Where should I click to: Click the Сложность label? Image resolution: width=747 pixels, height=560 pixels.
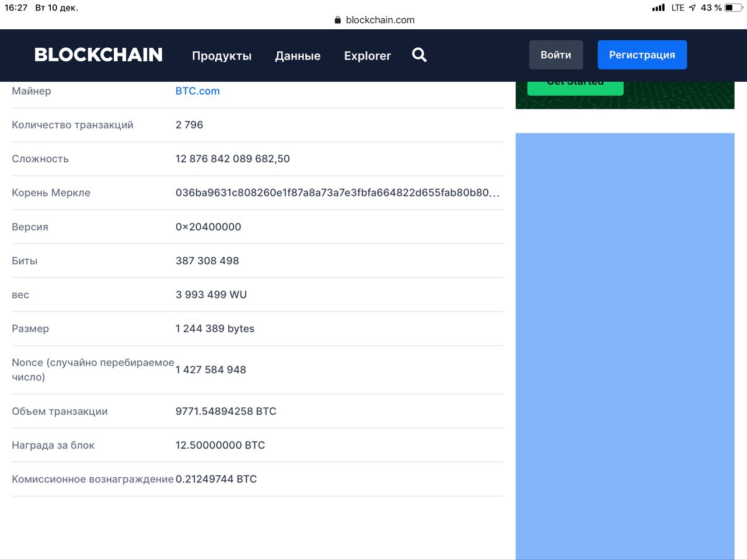[x=40, y=159]
